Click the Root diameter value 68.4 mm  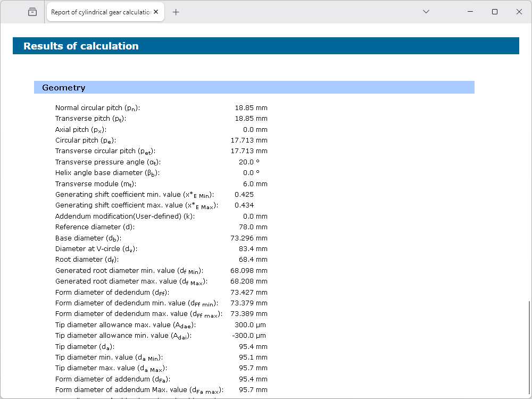click(x=253, y=260)
